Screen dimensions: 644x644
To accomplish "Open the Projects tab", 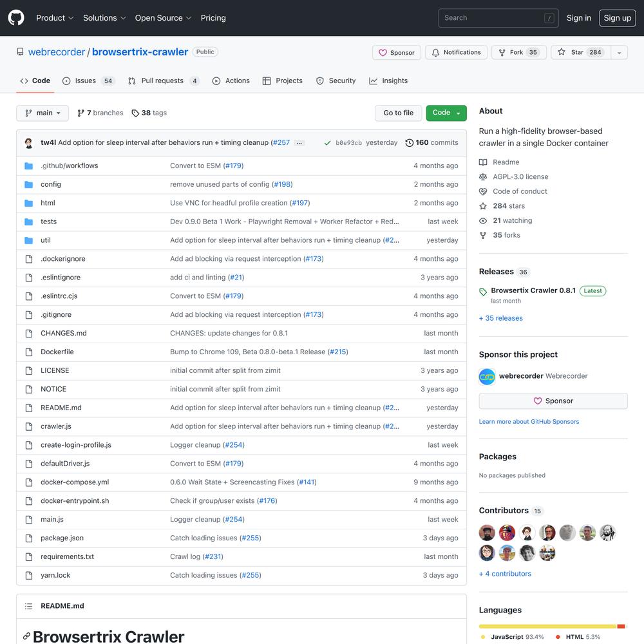I will pos(283,81).
